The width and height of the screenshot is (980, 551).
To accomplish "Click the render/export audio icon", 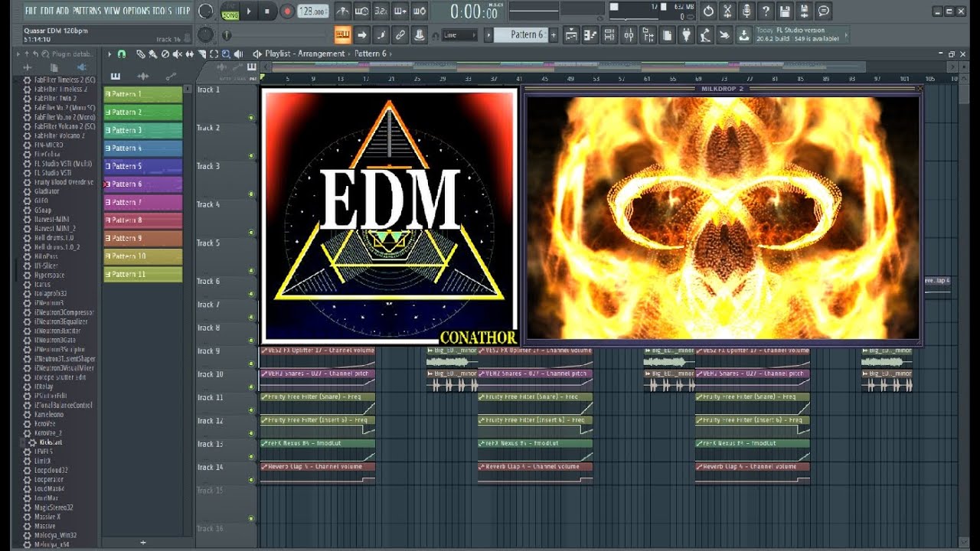I will (x=804, y=11).
